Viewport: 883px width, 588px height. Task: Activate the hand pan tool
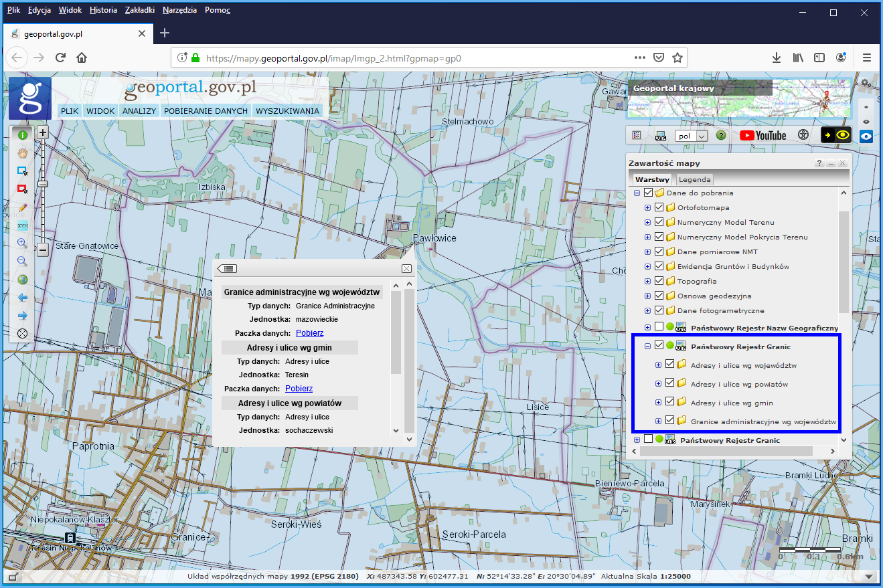pos(23,153)
